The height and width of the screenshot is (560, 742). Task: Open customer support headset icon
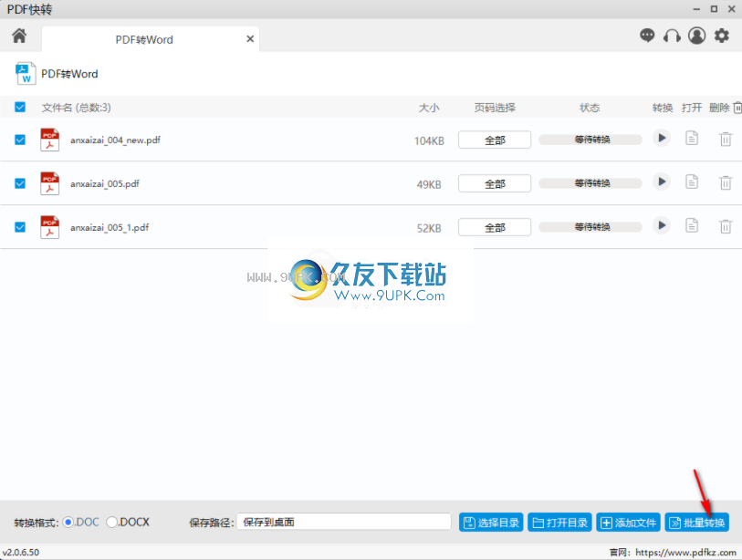672,36
